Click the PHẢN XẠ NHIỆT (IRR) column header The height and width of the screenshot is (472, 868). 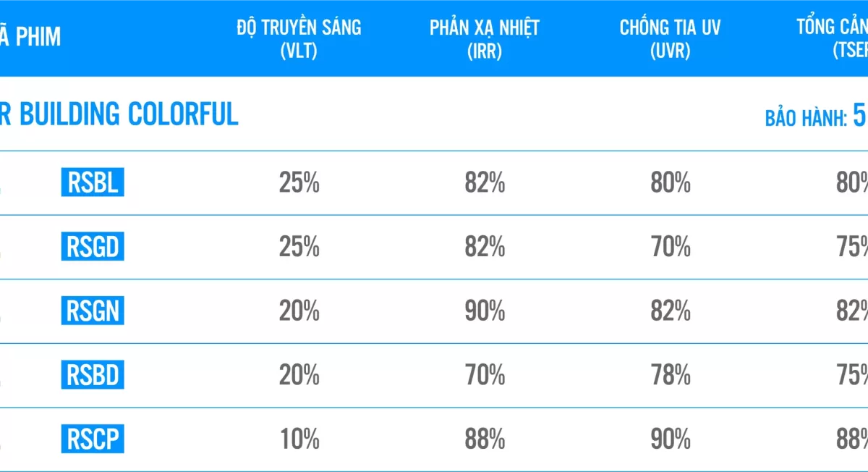[485, 38]
